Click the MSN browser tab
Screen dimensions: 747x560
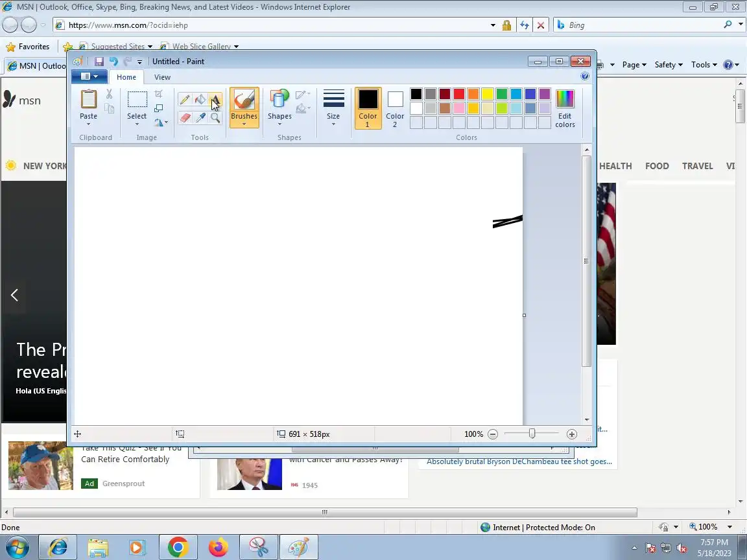click(x=36, y=65)
